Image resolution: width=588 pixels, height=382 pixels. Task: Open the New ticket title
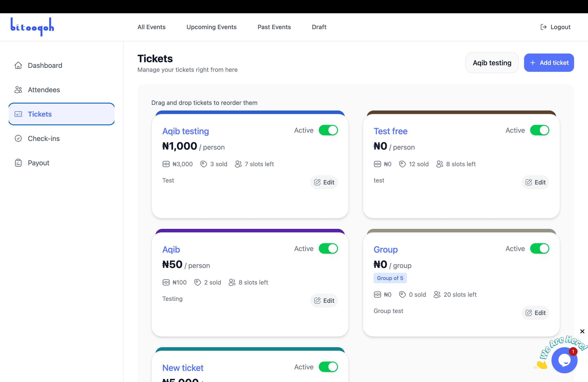click(x=183, y=368)
